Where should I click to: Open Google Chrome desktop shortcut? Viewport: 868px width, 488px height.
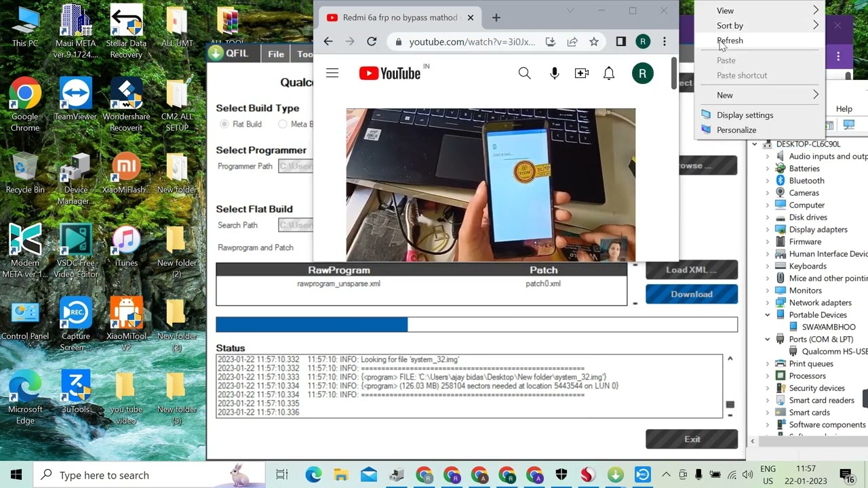[25, 105]
